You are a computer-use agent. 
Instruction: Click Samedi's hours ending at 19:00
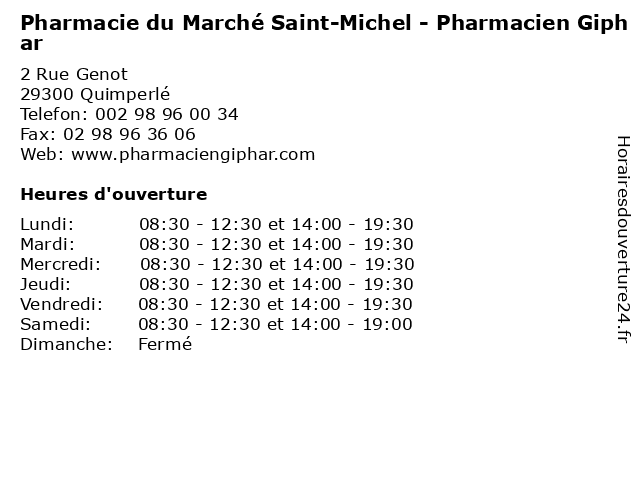(x=276, y=324)
